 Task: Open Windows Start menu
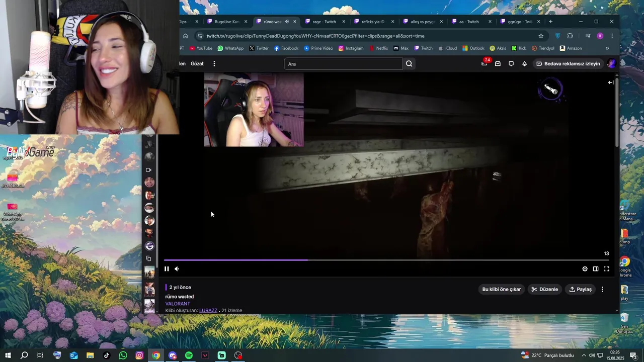(8, 355)
